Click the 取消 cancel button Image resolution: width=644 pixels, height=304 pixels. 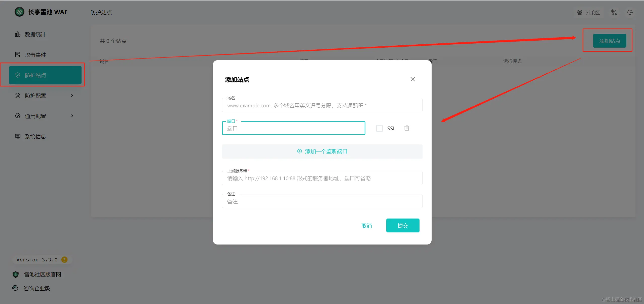point(366,226)
